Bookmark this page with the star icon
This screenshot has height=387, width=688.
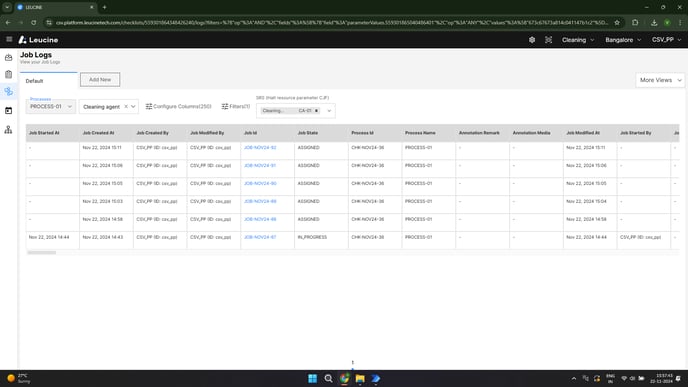(x=617, y=22)
